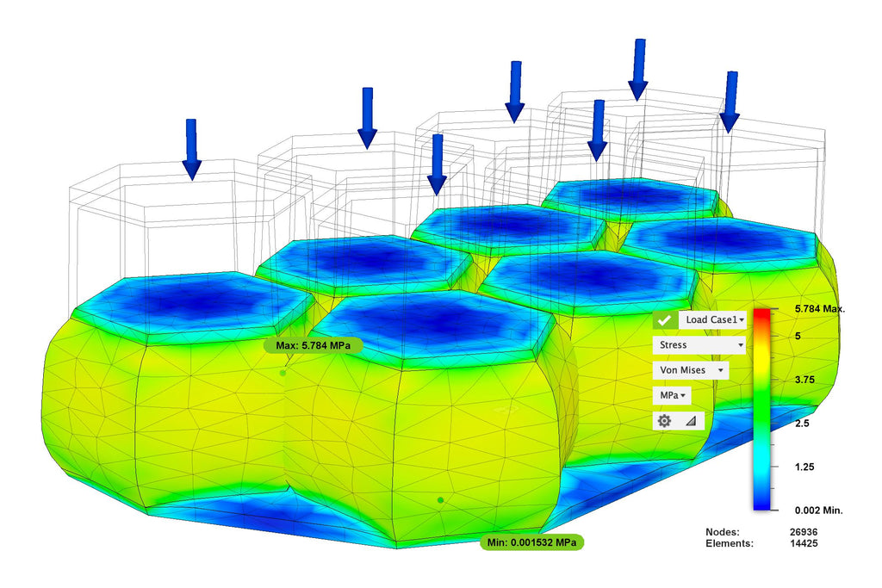Open the Von Mises dropdown
The height and width of the screenshot is (588, 882).
690,369
